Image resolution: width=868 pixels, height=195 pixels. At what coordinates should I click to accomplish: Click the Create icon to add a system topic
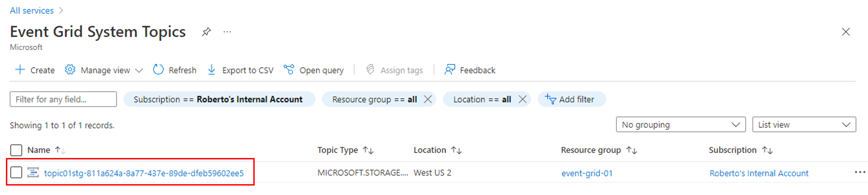pyautogui.click(x=20, y=70)
